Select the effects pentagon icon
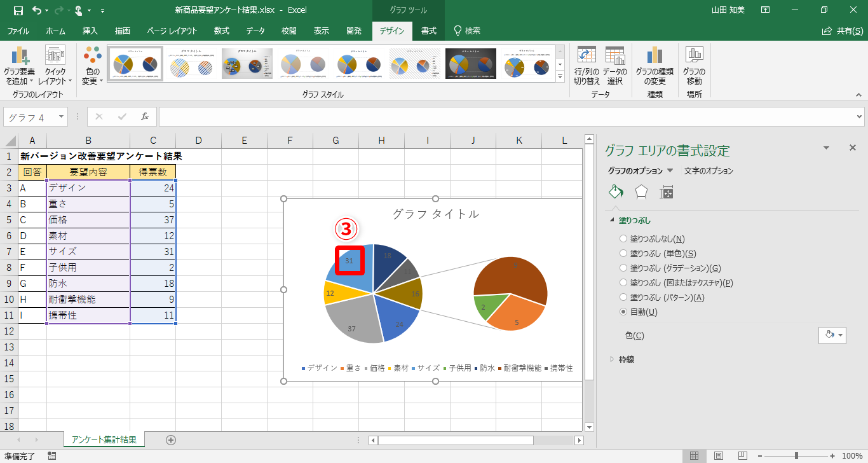The image size is (868, 463). pyautogui.click(x=641, y=192)
